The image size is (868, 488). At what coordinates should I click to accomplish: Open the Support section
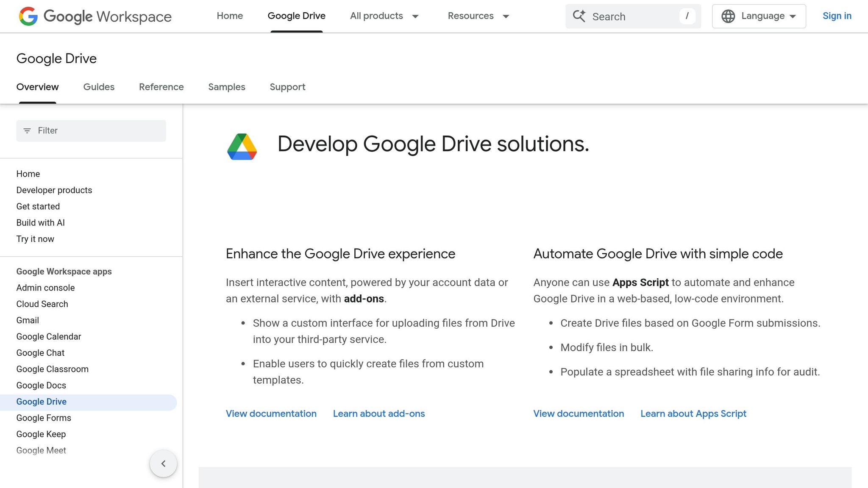[x=287, y=87]
